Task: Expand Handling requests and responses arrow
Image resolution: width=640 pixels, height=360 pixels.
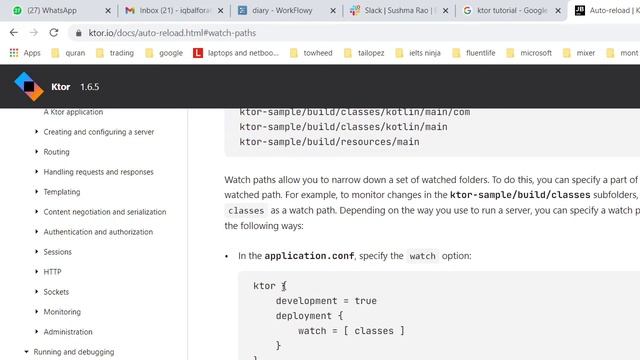Action: tap(36, 172)
